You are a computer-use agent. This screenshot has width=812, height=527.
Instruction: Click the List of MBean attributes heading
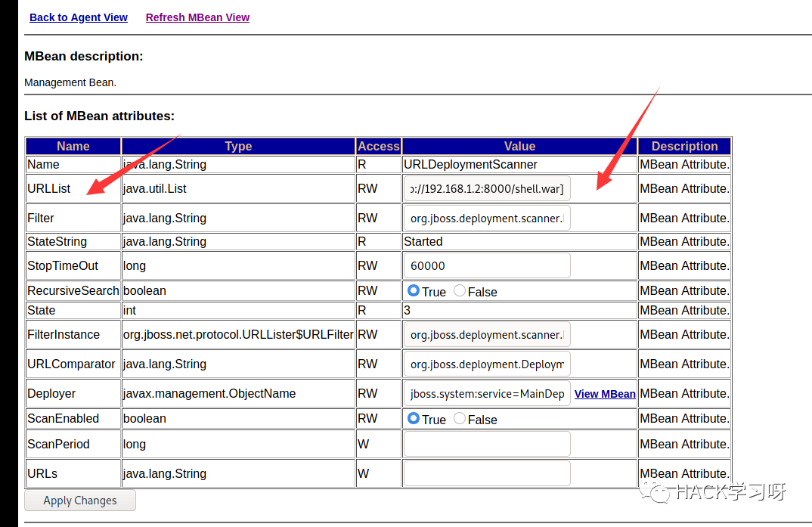100,116
